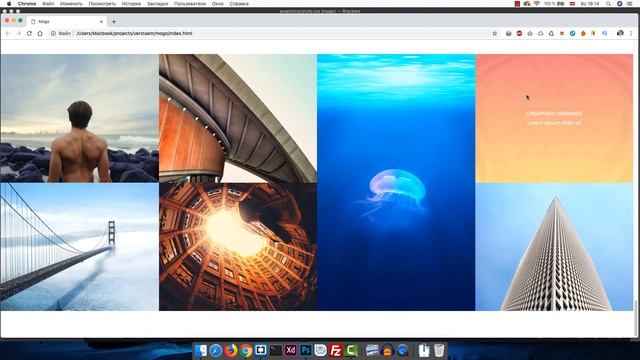
Task: Open a new tab with plus button
Action: click(x=114, y=21)
